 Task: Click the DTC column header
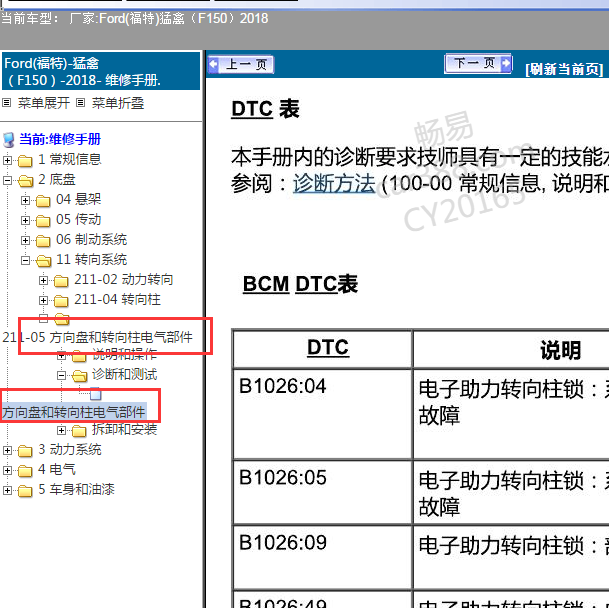pyautogui.click(x=322, y=348)
